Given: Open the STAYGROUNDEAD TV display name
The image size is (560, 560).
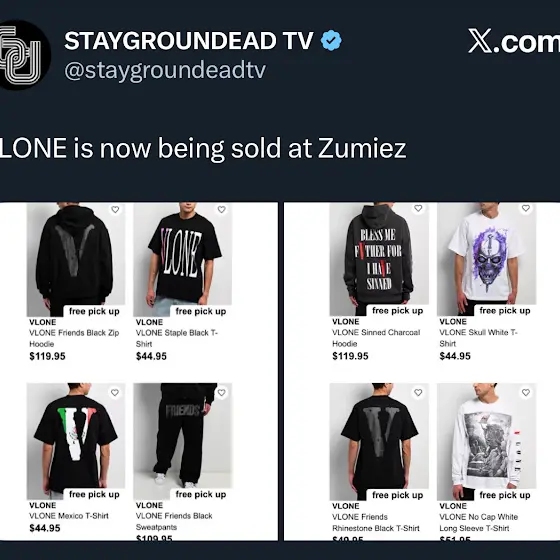Looking at the screenshot, I should pos(189,40).
